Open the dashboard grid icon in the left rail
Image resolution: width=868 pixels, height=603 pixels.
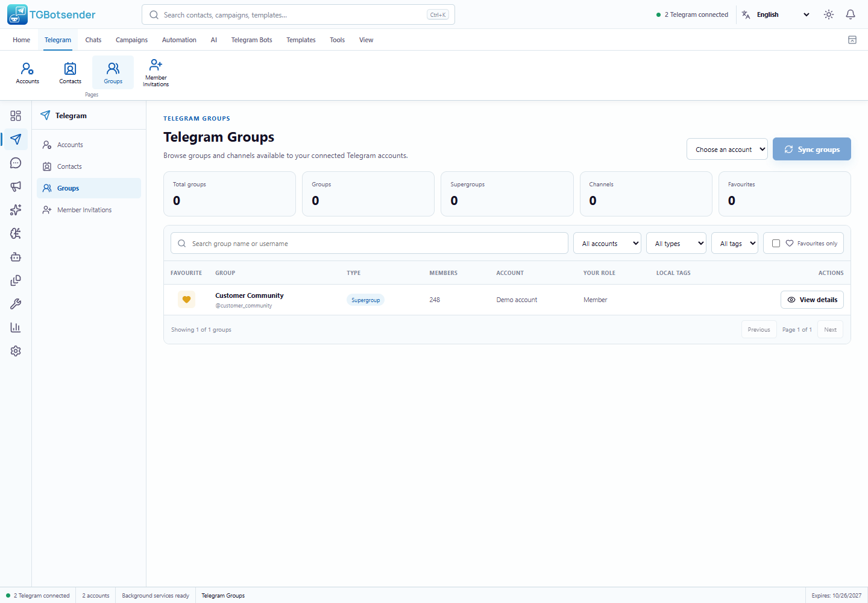coord(16,116)
